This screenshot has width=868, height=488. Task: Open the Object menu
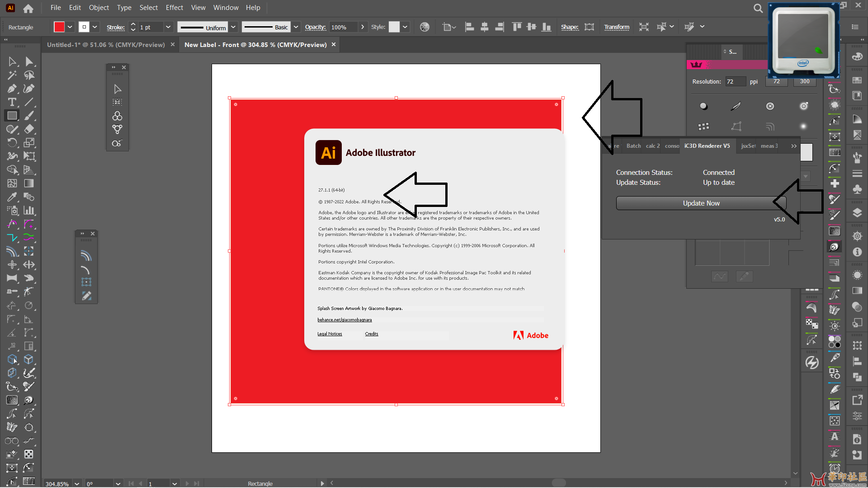tap(99, 8)
